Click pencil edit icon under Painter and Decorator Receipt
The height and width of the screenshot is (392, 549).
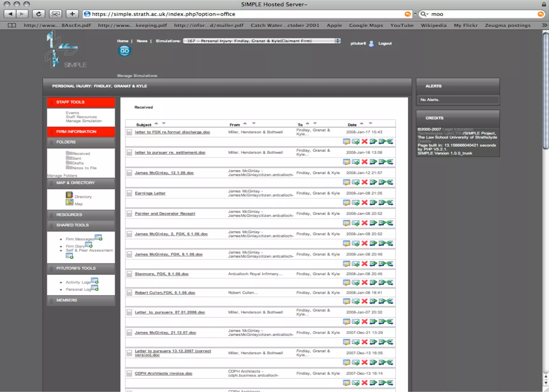coord(346,223)
